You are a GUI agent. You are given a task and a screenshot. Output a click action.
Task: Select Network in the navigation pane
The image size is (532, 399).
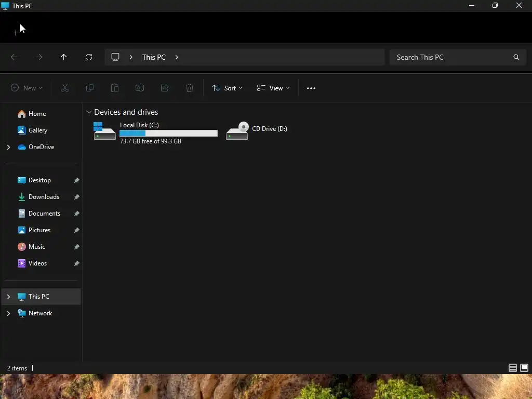[41, 313]
